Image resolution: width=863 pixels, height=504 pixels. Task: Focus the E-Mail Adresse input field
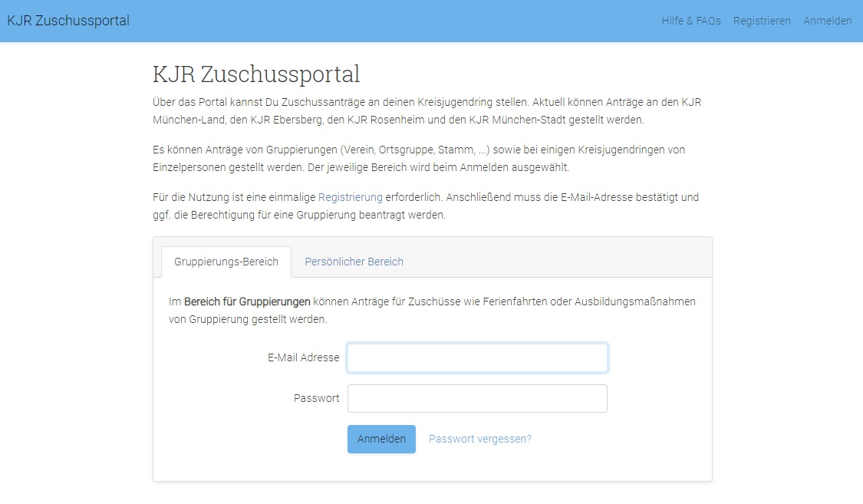tap(477, 357)
